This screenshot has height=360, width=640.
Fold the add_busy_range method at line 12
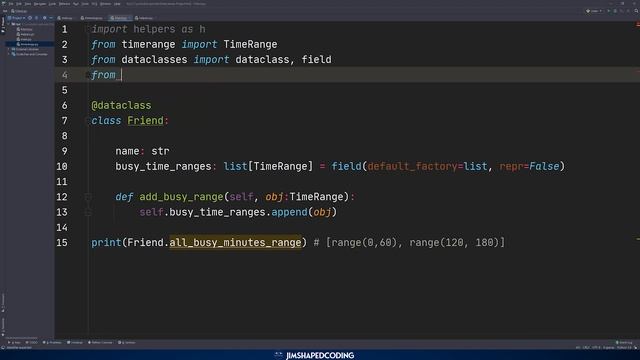click(x=88, y=197)
